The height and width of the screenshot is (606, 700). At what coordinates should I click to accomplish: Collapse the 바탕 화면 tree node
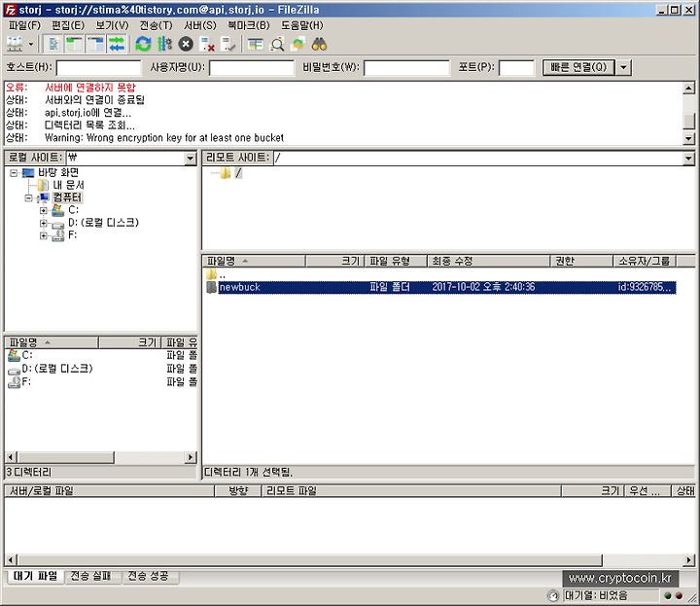click(x=14, y=173)
